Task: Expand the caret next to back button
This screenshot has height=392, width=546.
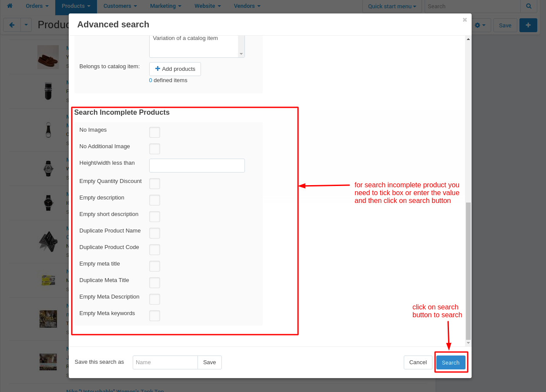Action: click(26, 25)
